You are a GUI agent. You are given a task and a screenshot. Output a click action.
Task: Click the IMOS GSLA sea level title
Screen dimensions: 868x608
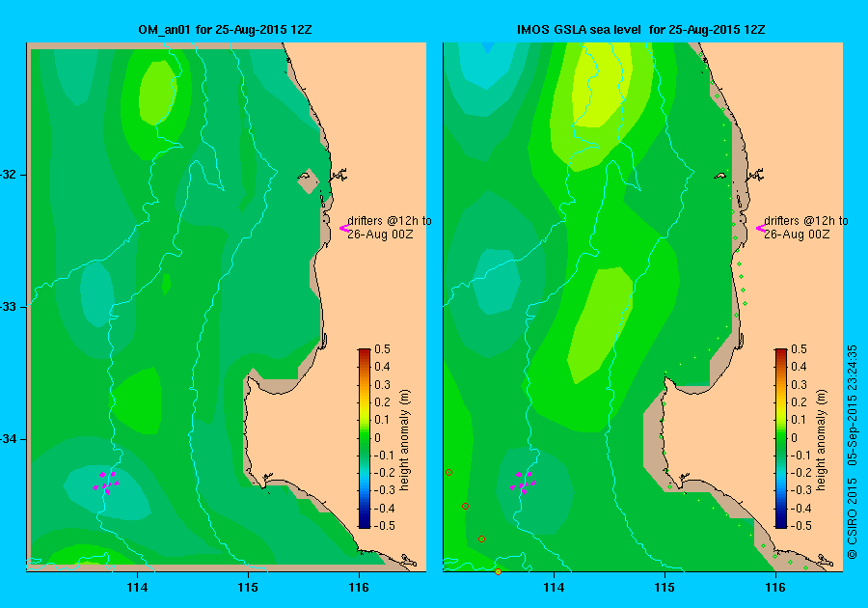click(x=640, y=30)
